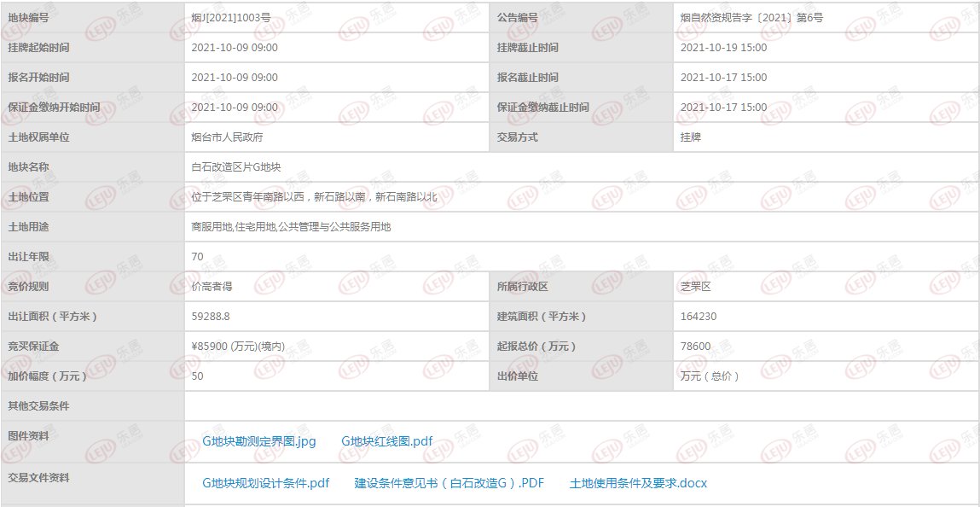Click listing end time 2021-10-19 15:00
This screenshot has width=980, height=507.
[x=723, y=48]
